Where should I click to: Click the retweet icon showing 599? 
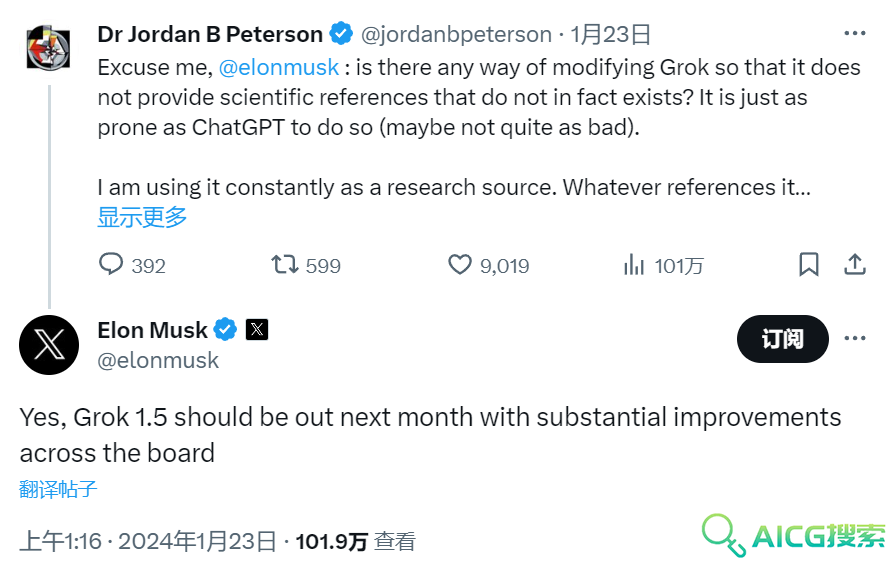pos(284,265)
